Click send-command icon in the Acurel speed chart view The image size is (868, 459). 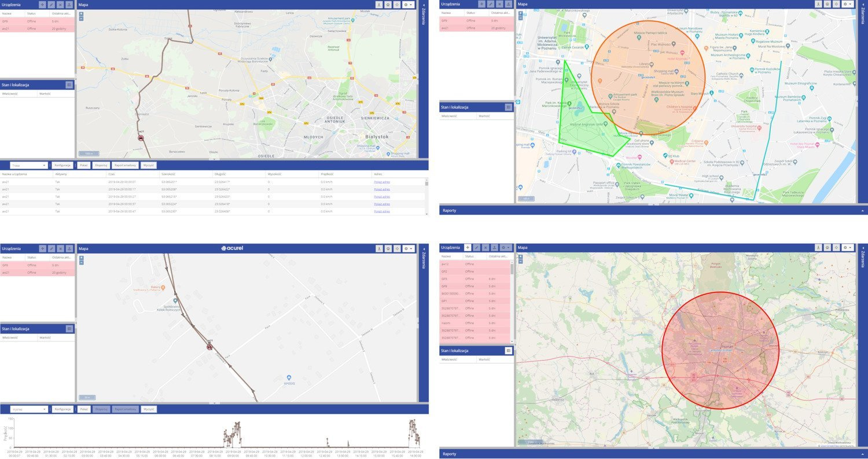pos(69,248)
